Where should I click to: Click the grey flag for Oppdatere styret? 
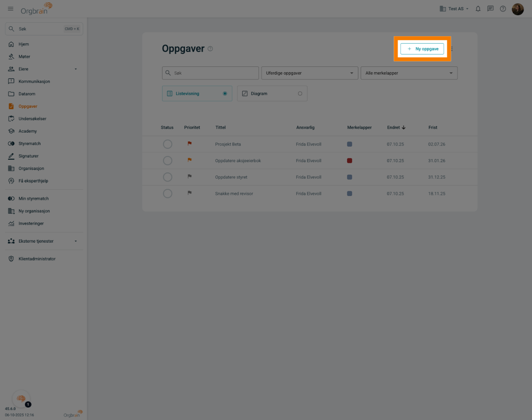pos(190,177)
